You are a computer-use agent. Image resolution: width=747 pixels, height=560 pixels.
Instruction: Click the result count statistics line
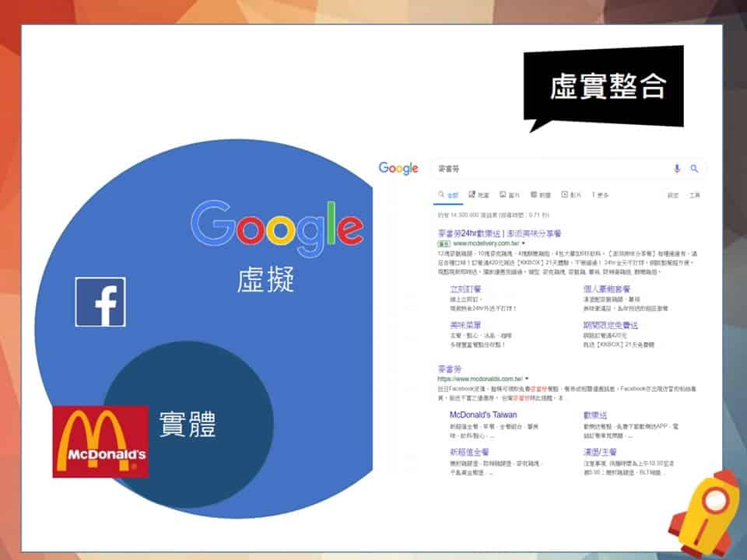[x=493, y=215]
